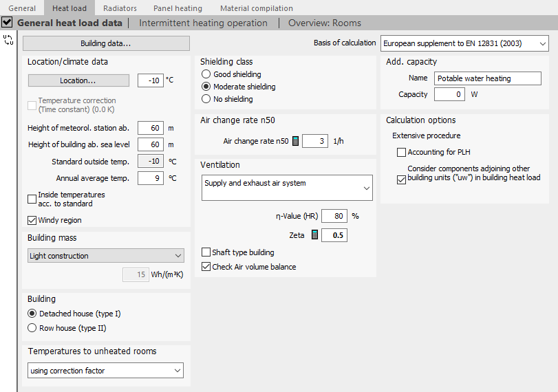Viewport: 558px width, 392px height.
Task: Click the refresh arrows icon at left edge
Action: point(8,40)
